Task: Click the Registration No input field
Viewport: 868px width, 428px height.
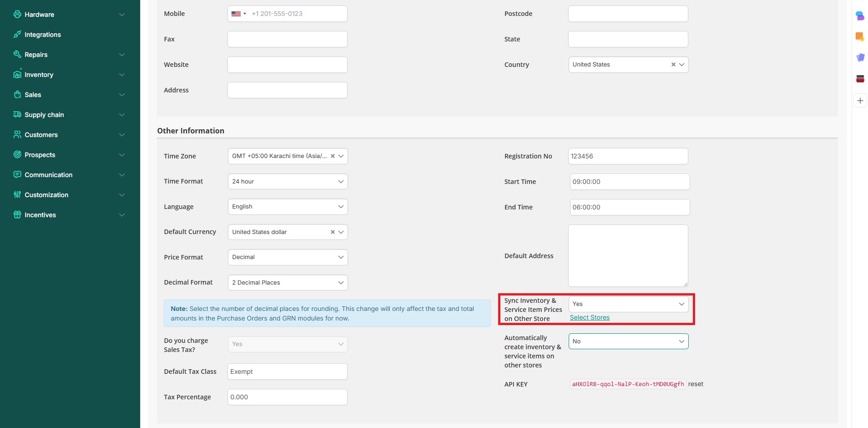Action: [x=628, y=156]
